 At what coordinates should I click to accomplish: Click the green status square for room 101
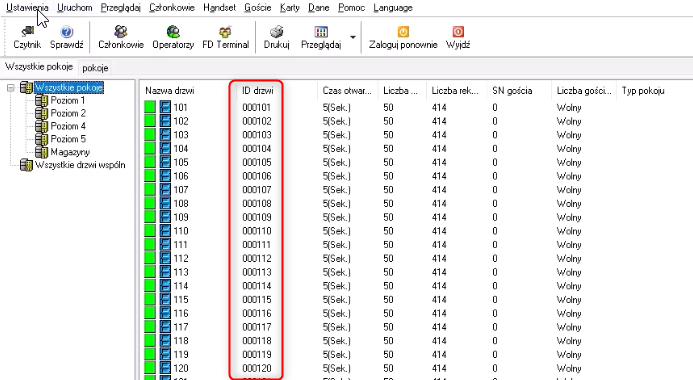(150, 107)
